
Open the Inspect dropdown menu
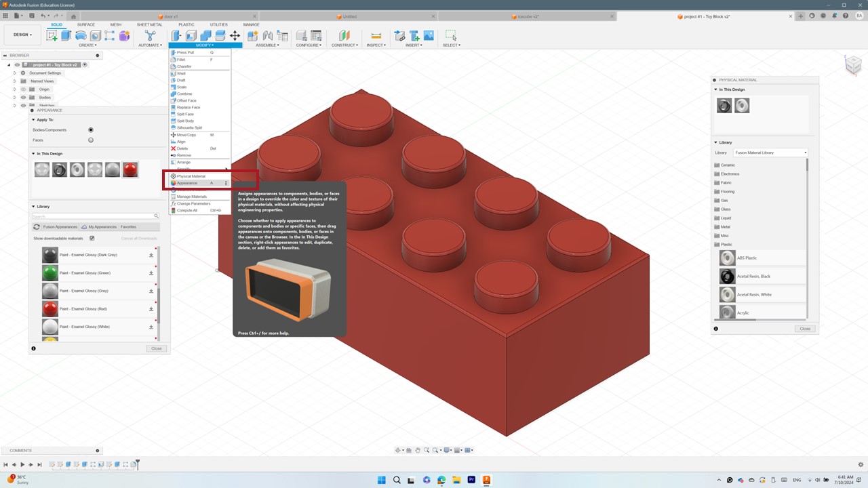pos(376,45)
